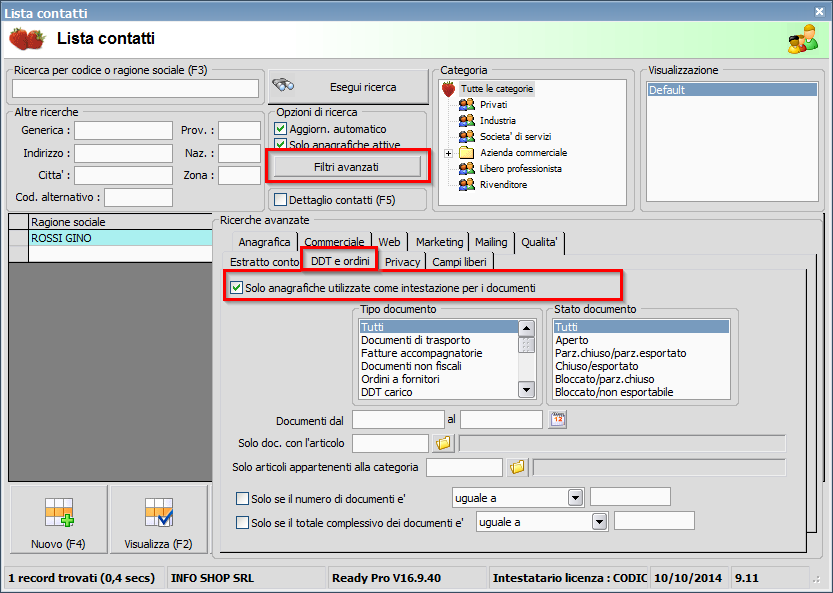Click the people icon beside Societa' di servizi
The width and height of the screenshot is (833, 593).
tap(466, 136)
